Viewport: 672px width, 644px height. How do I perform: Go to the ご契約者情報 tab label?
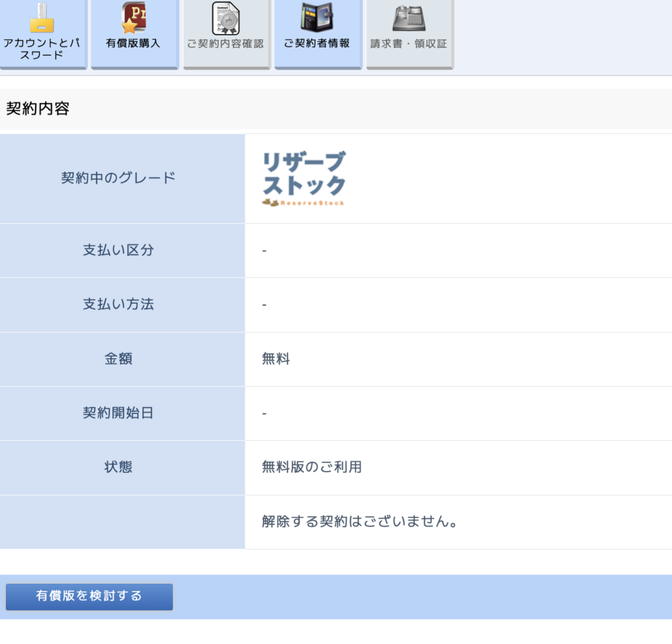[317, 43]
